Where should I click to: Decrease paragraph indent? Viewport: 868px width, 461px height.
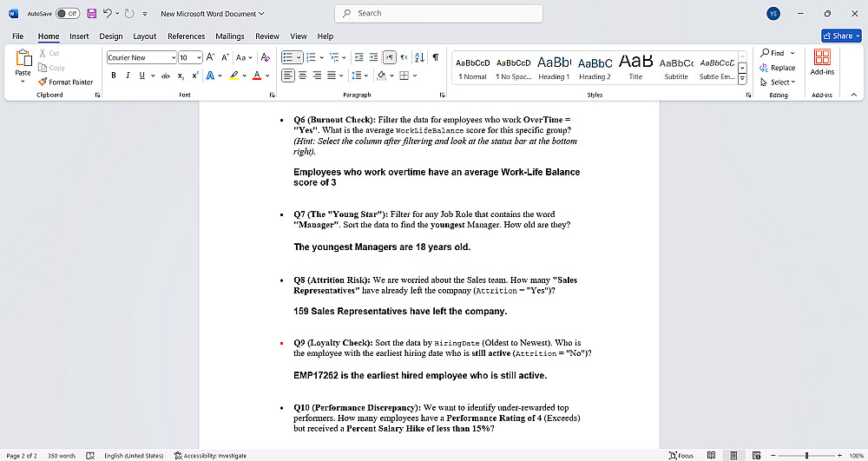click(358, 57)
